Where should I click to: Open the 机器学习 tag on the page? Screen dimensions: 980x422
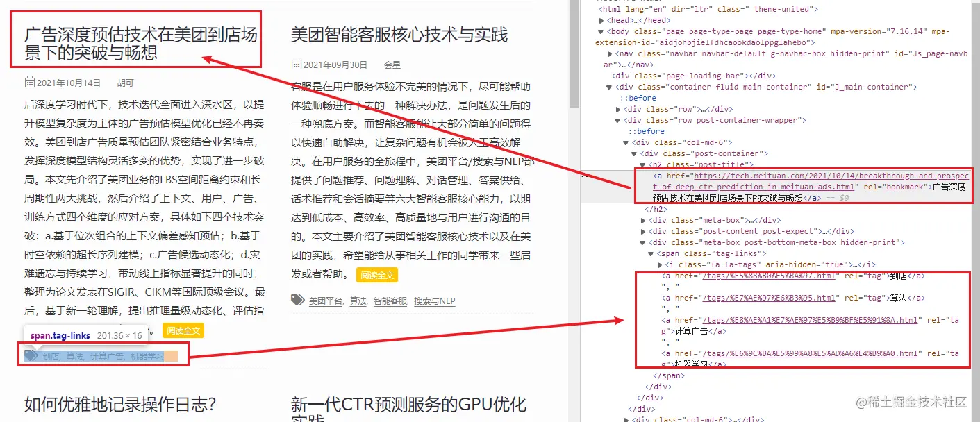[147, 357]
